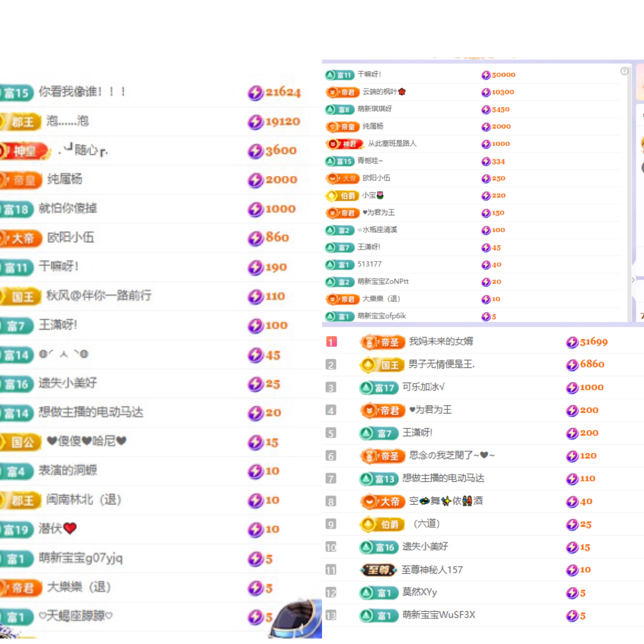
Task: Click the 富18 badge beside 就怕你傻掉
Action: click(x=17, y=209)
